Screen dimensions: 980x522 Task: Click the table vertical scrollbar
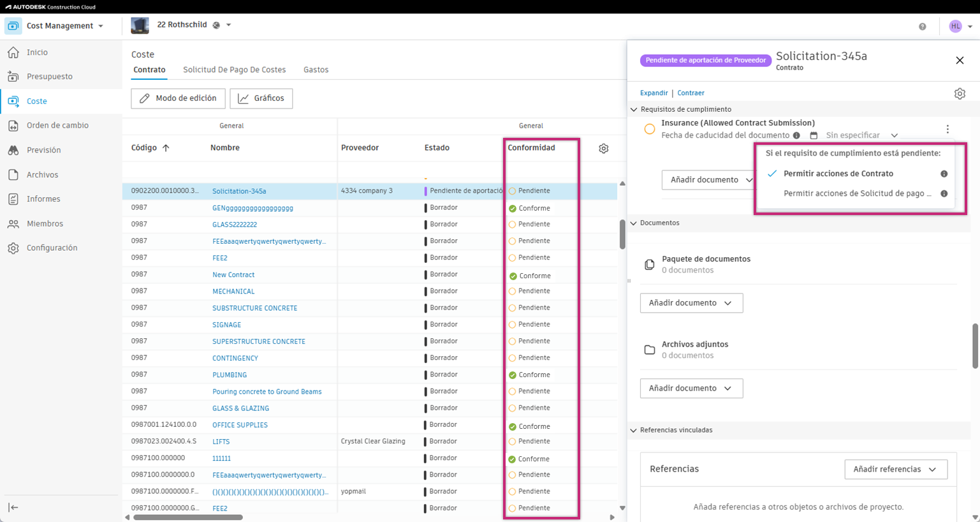(x=622, y=234)
